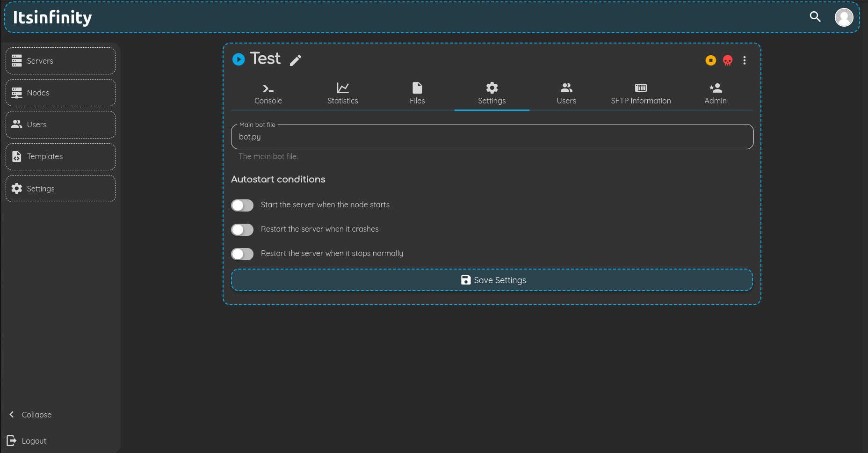Toggle restart when server stops normally
Screen dimensions: 868x453
[x=242, y=254]
